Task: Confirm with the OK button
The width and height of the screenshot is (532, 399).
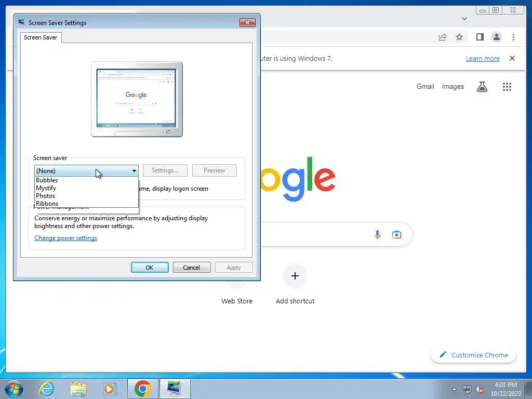Action: (150, 268)
